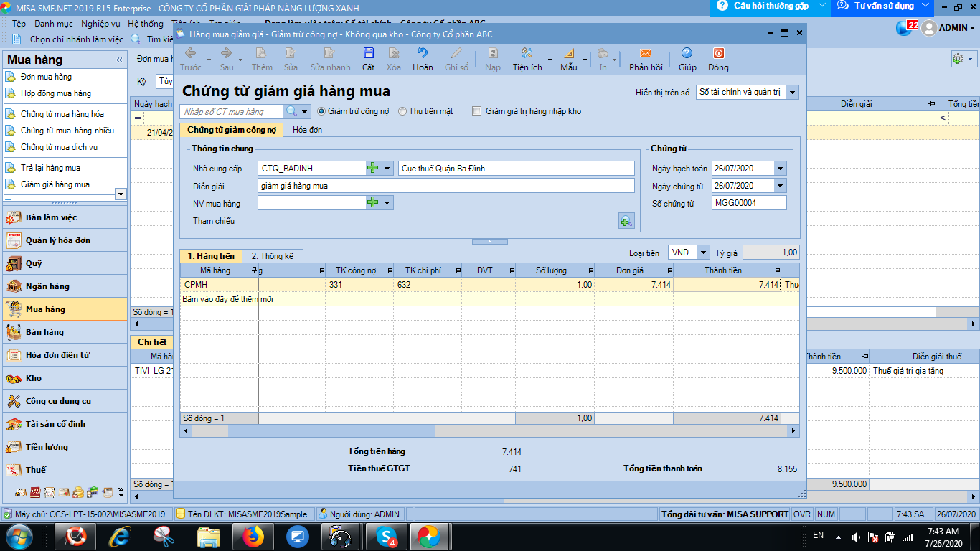
Task: Expand the Hiển thị trên sổ dropdown
Action: [x=792, y=93]
